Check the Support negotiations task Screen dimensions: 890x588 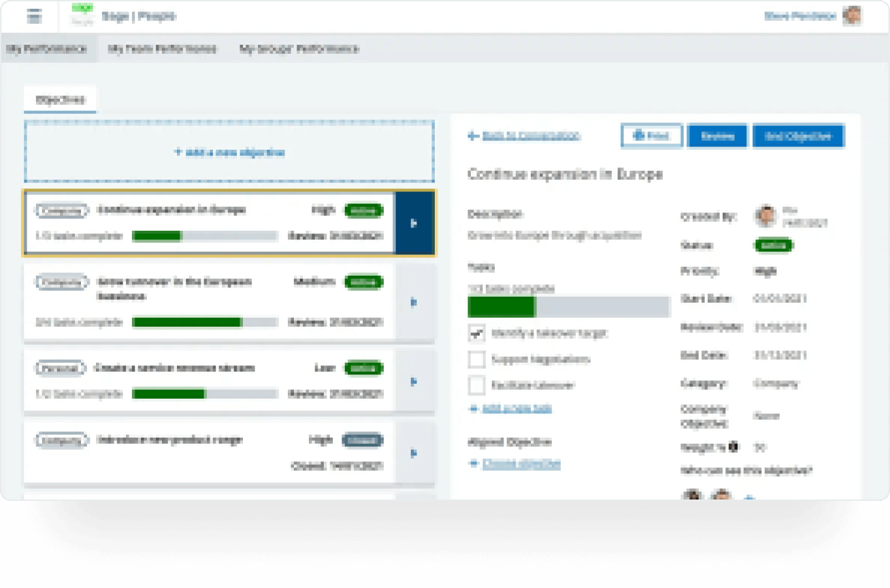476,359
